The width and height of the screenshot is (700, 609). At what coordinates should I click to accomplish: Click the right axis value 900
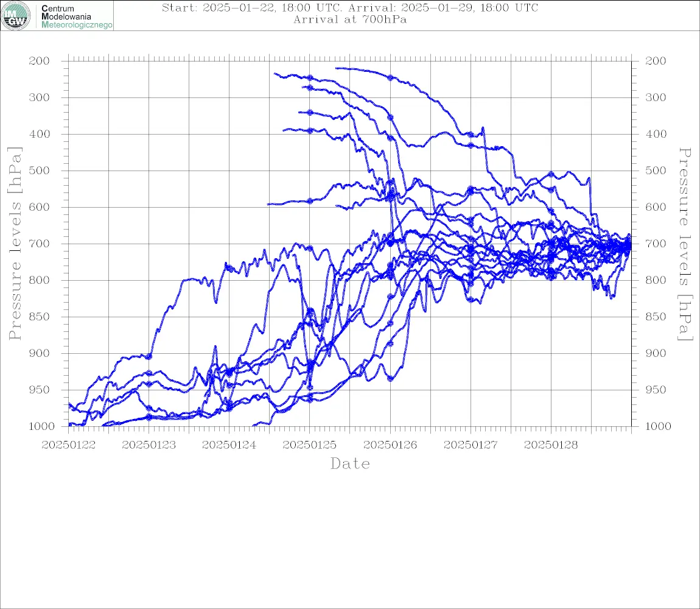click(x=656, y=353)
